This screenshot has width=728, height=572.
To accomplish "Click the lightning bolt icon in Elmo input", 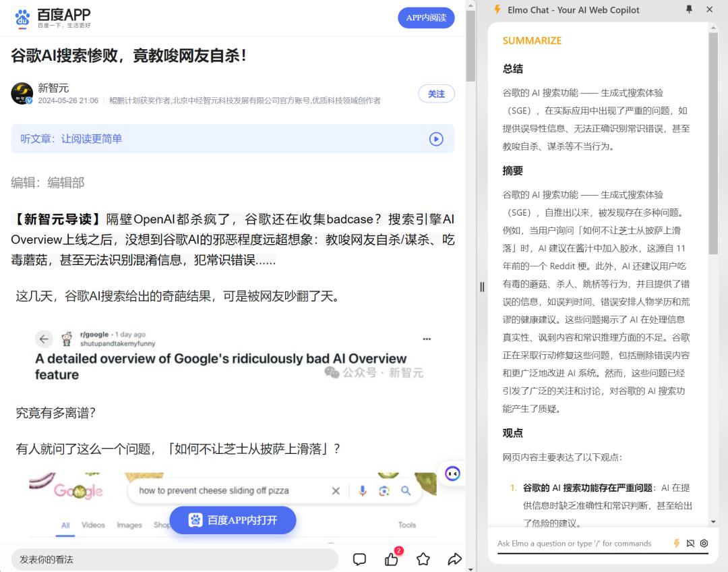I will pyautogui.click(x=677, y=543).
